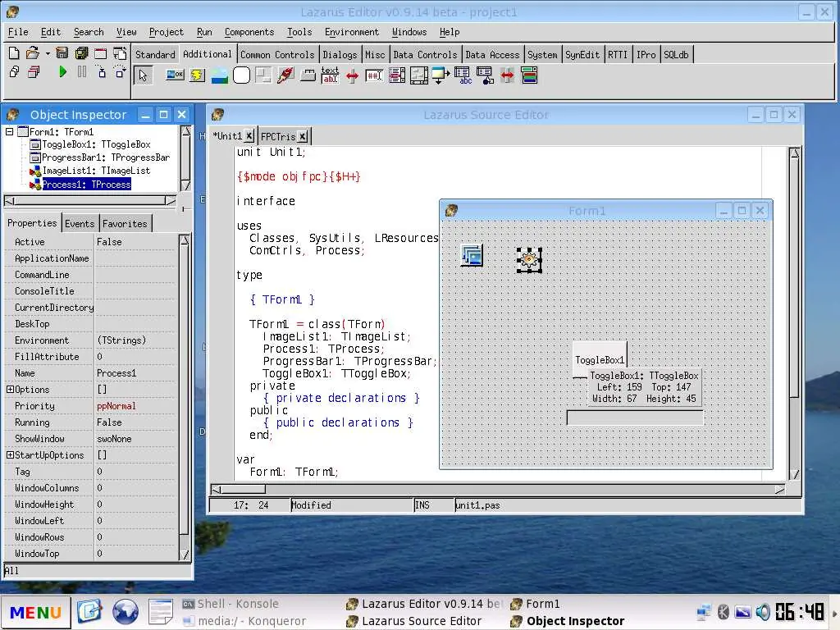Screen dimensions: 840x630
Task: Switch to the Common Controls palette tab
Action: [277, 55]
